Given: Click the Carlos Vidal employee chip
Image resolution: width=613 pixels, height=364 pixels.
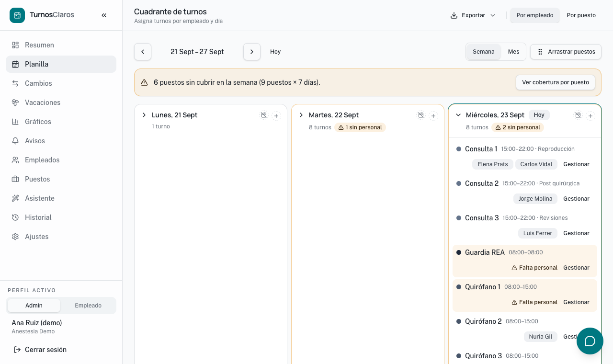Looking at the screenshot, I should click(x=536, y=164).
